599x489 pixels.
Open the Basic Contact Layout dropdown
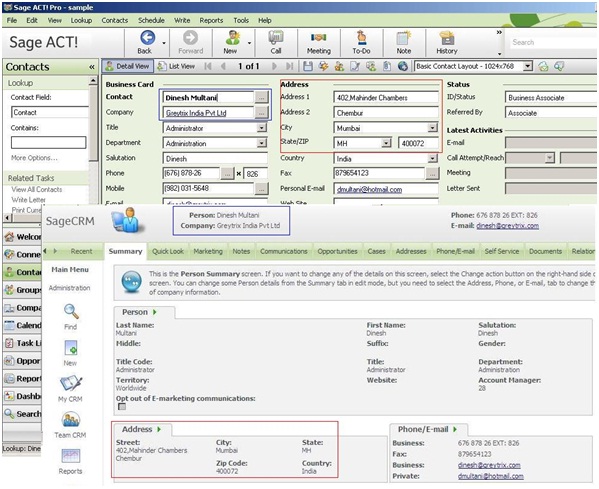(528, 66)
